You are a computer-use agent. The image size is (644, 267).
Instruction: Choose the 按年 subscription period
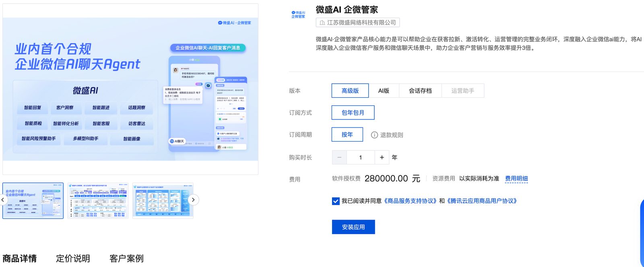[x=347, y=135]
